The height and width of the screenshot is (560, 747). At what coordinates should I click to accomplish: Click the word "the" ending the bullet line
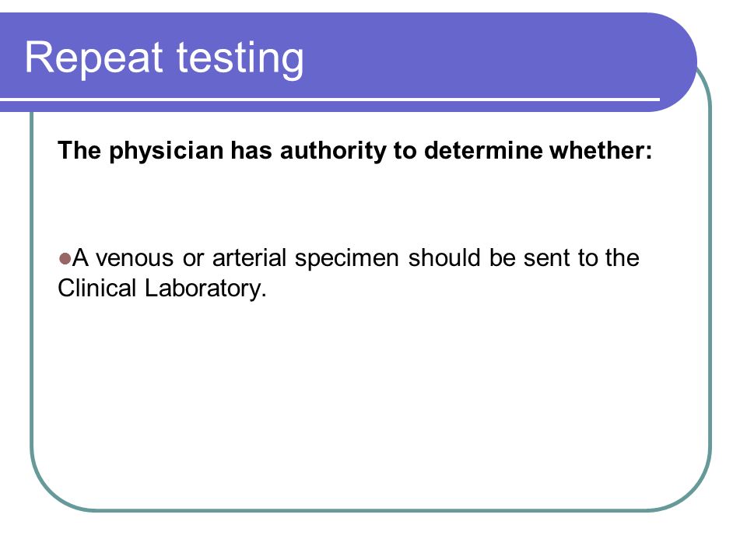point(622,257)
